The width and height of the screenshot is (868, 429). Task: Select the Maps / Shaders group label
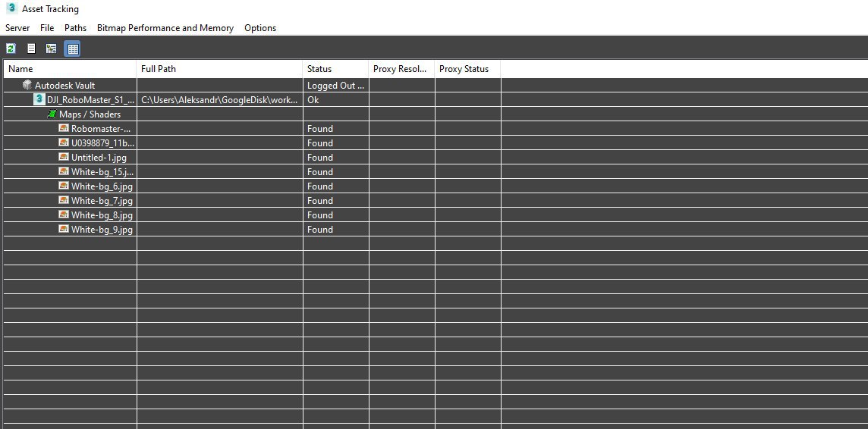tap(90, 114)
